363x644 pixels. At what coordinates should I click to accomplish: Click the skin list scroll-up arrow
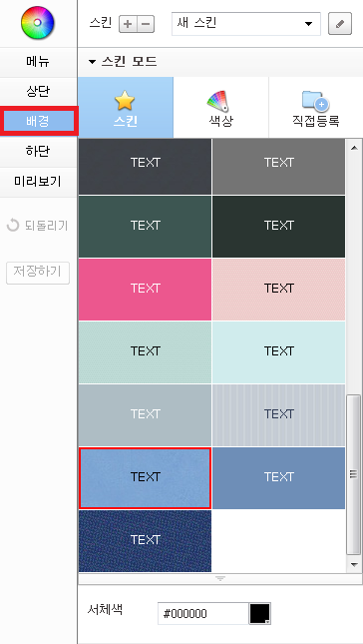(x=354, y=148)
